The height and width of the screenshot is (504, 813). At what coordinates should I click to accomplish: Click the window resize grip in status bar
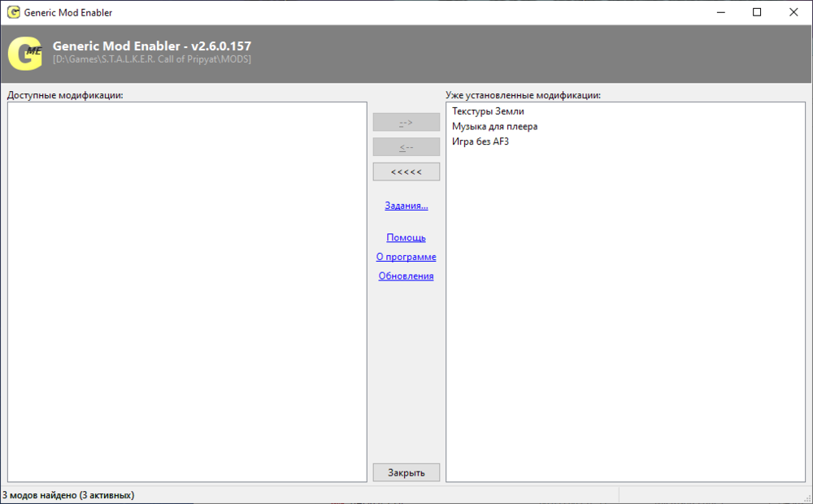click(806, 497)
